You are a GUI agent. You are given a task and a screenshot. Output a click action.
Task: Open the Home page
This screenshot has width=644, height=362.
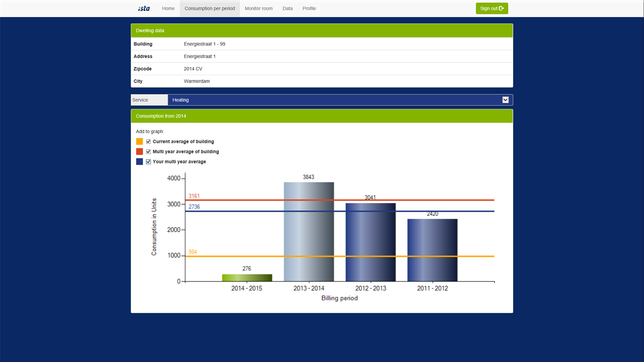point(168,8)
